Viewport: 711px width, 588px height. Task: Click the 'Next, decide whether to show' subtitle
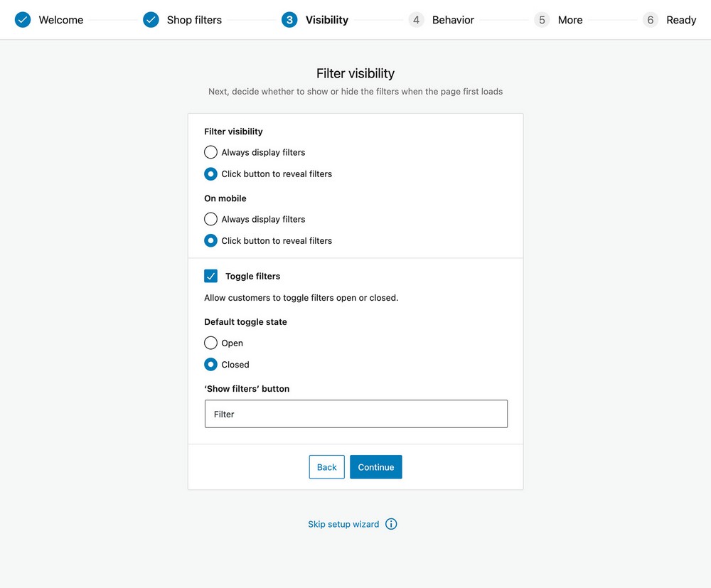(355, 92)
